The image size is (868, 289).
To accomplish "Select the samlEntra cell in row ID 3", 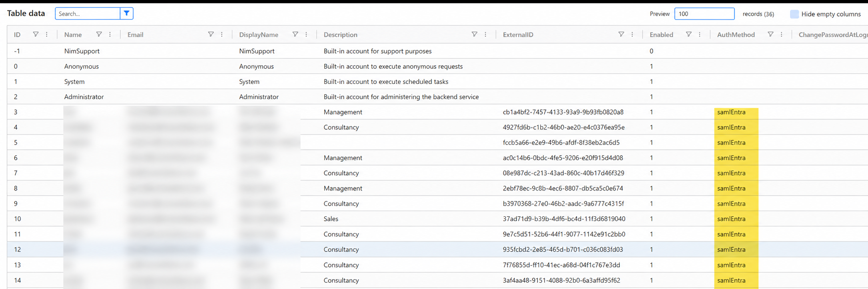I will click(732, 112).
